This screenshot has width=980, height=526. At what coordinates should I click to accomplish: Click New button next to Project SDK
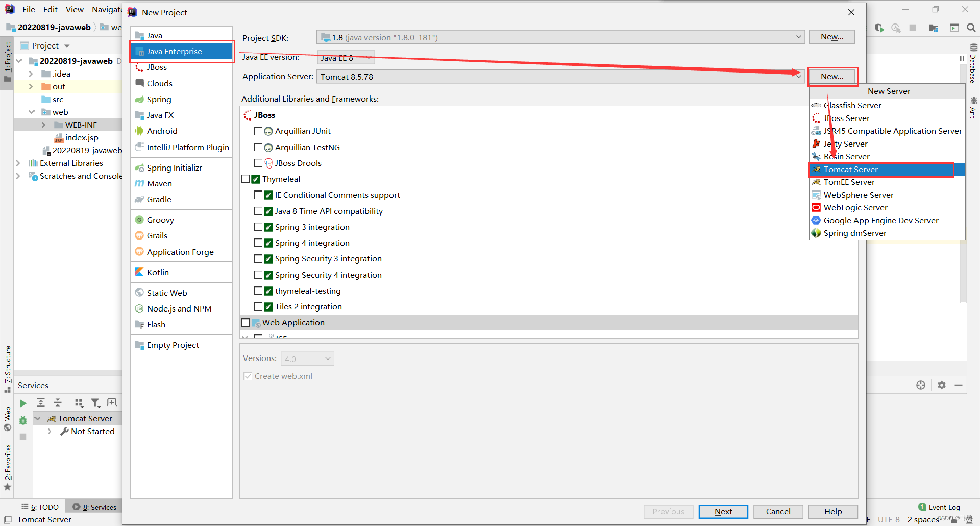click(832, 37)
